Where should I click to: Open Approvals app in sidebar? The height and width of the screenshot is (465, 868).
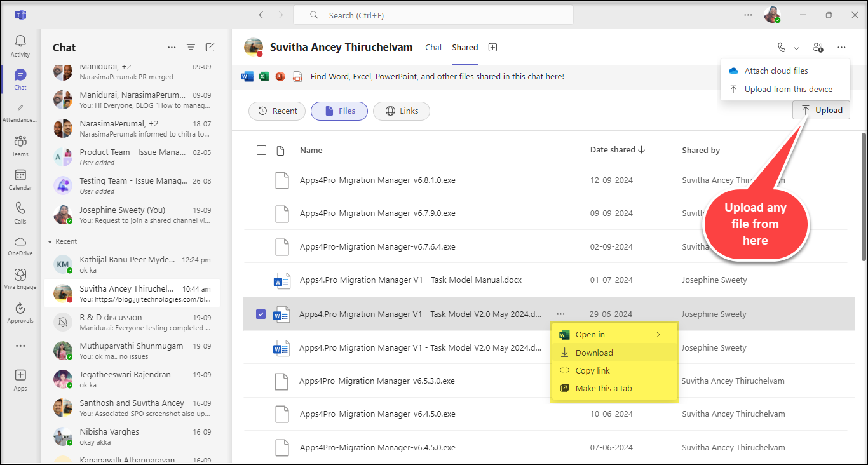tap(20, 312)
